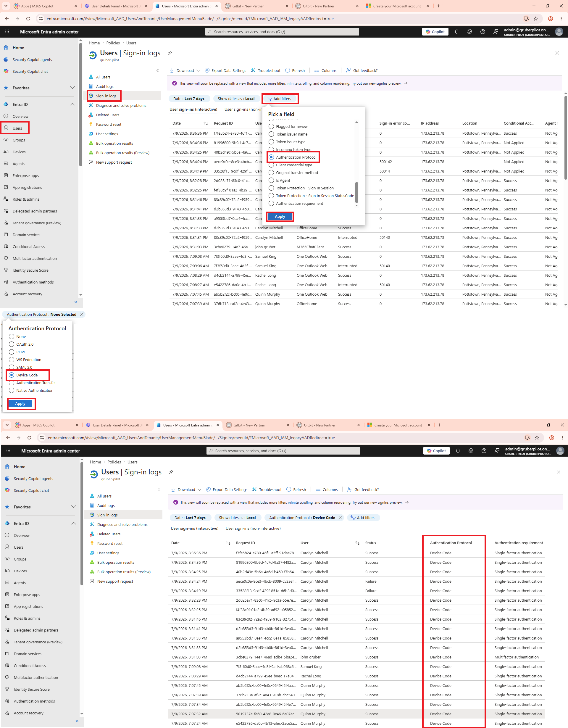Click Apply in Authentication Protocol panel

20,404
